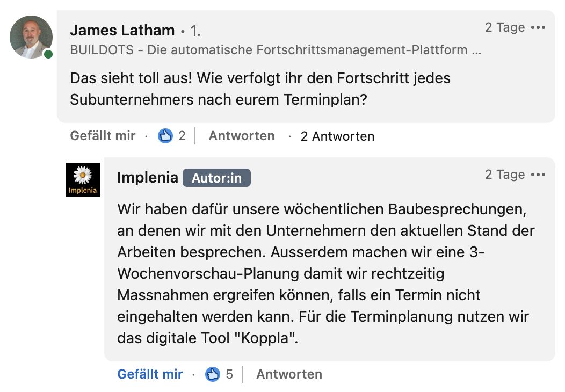Like James Latham's comment with Gefällt mir

103,136
